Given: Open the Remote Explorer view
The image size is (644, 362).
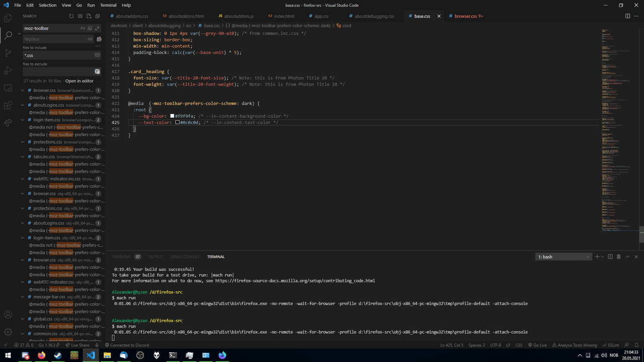Looking at the screenshot, I should tap(8, 88).
